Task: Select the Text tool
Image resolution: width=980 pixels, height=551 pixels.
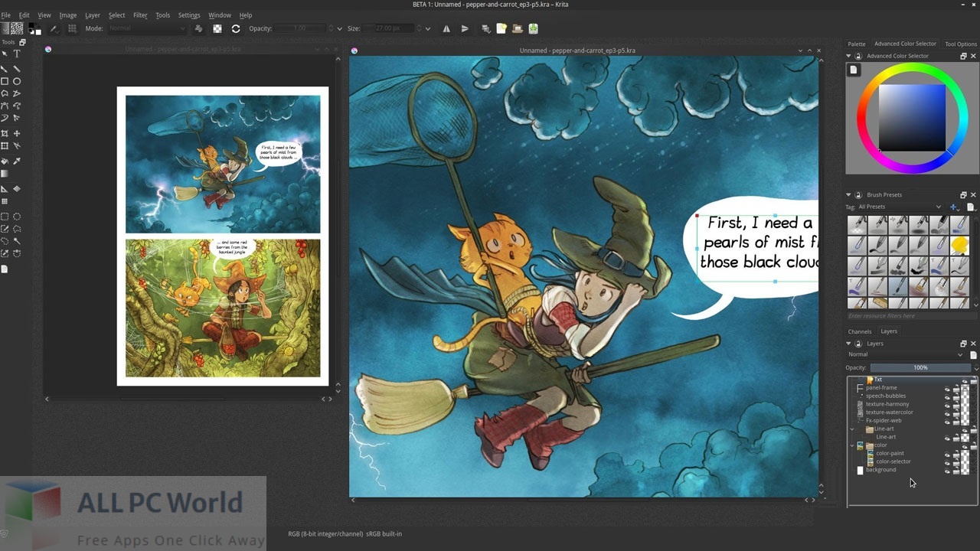Action: click(15, 52)
